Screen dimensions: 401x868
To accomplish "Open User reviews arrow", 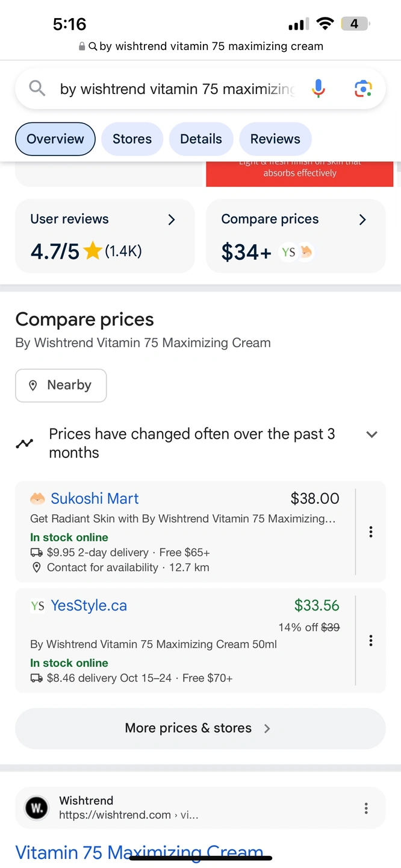I will pyautogui.click(x=172, y=219).
